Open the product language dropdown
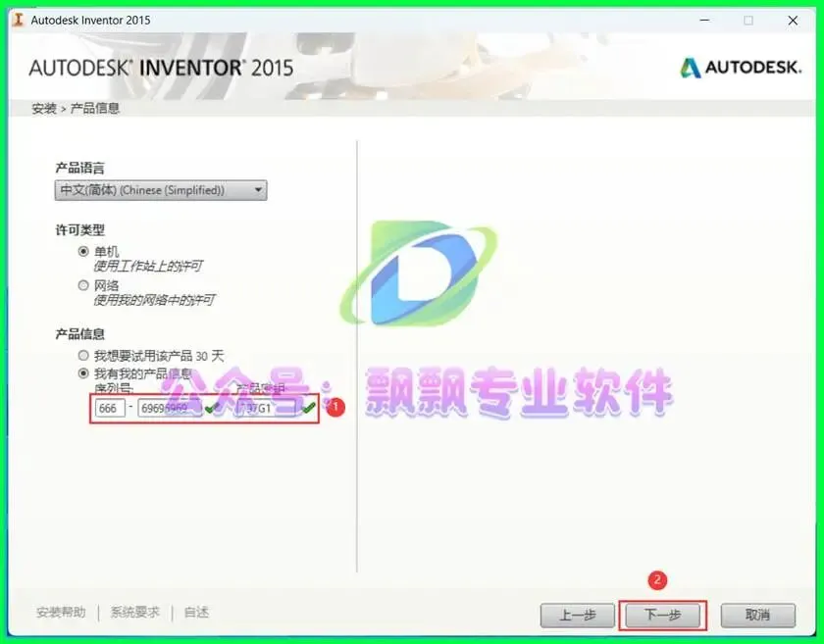The height and width of the screenshot is (644, 824). tap(161, 190)
